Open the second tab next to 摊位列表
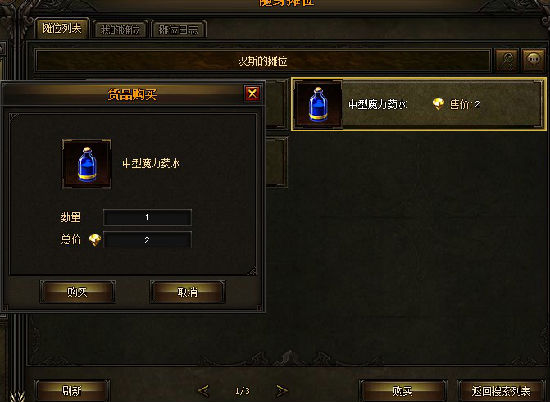Screen dimensions: 550x402 tap(120, 30)
